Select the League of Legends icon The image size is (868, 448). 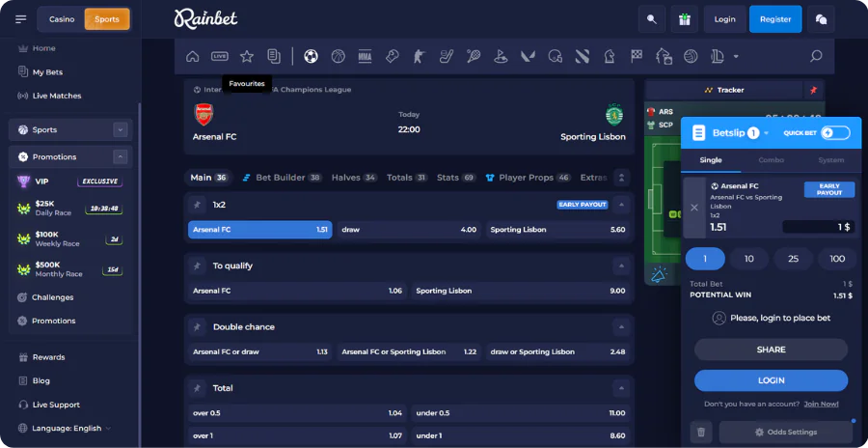718,56
